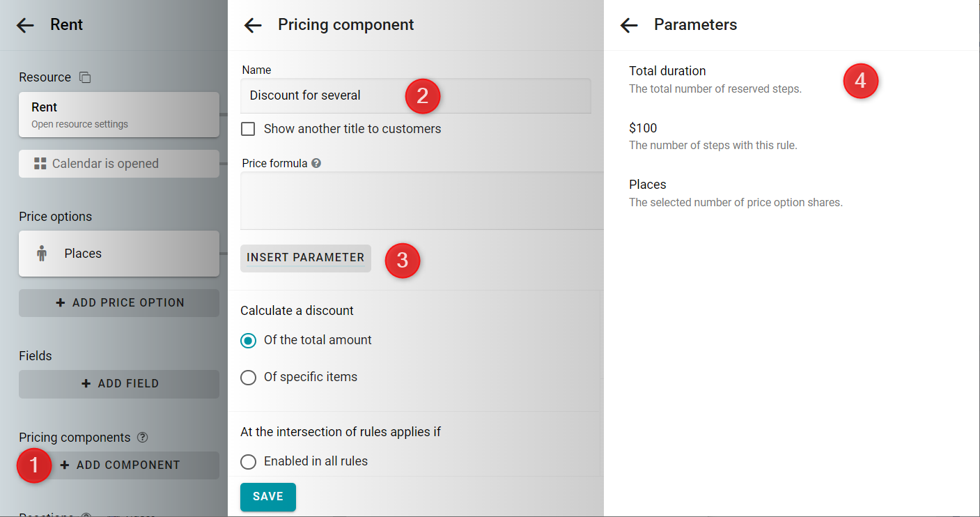Open Price formula help icon
980x517 pixels.
[x=316, y=164]
